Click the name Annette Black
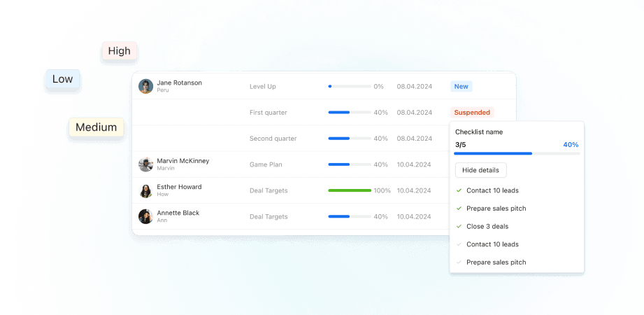Screen dimensions: 644x315 tap(178, 213)
